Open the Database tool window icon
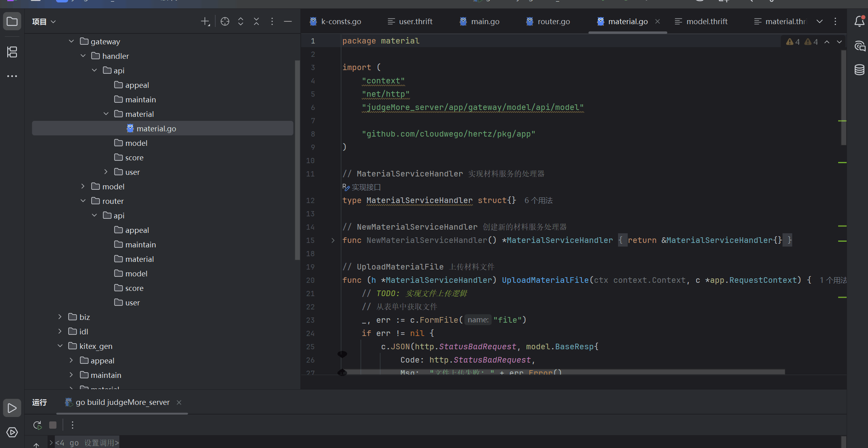The width and height of the screenshot is (868, 448). pyautogui.click(x=859, y=70)
